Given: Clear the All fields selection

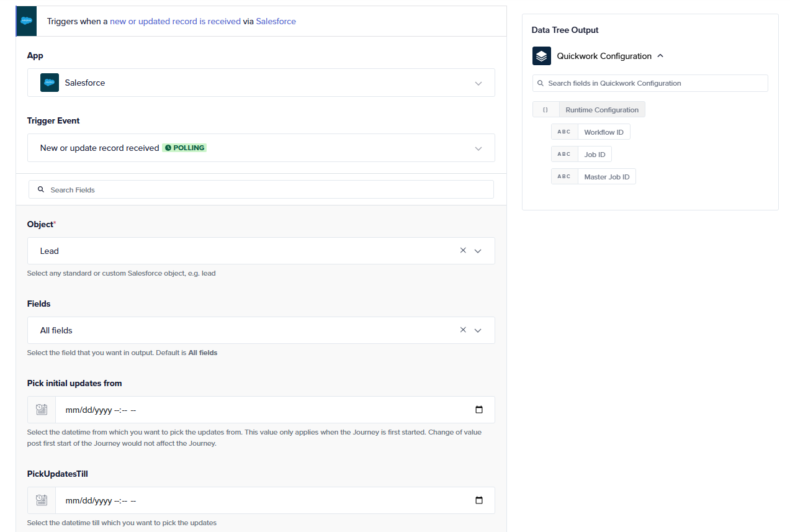Looking at the screenshot, I should click(x=463, y=330).
